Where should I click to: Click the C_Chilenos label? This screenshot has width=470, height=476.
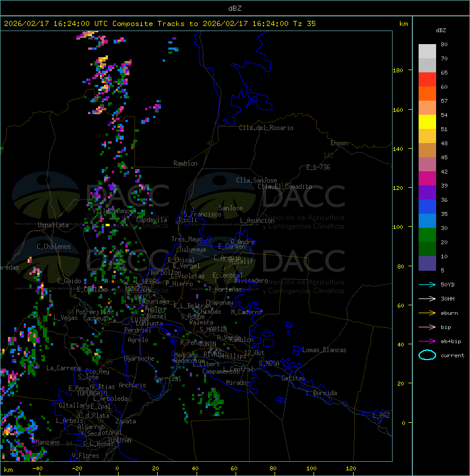point(54,246)
